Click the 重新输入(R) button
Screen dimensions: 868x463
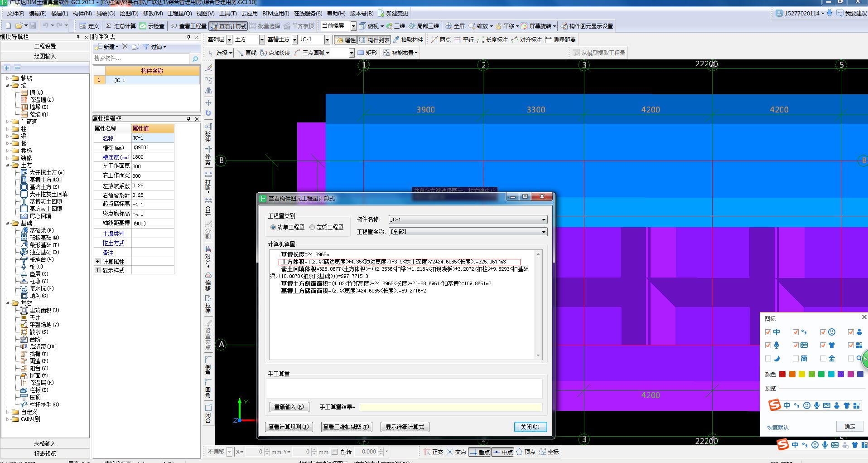click(289, 407)
